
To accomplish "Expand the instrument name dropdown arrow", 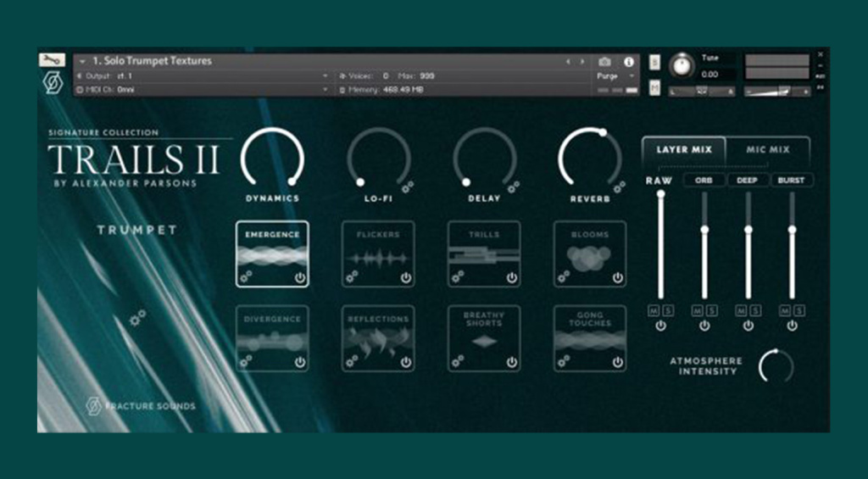I will click(x=82, y=61).
